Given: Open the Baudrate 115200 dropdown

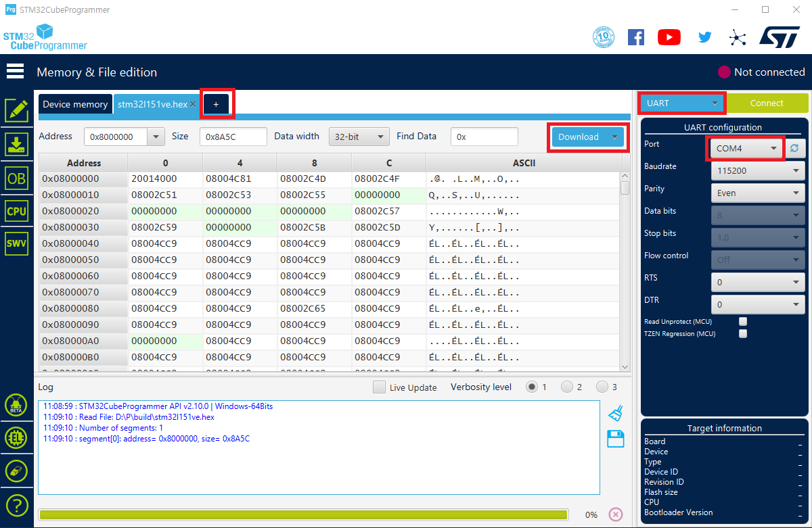Looking at the screenshot, I should [758, 170].
